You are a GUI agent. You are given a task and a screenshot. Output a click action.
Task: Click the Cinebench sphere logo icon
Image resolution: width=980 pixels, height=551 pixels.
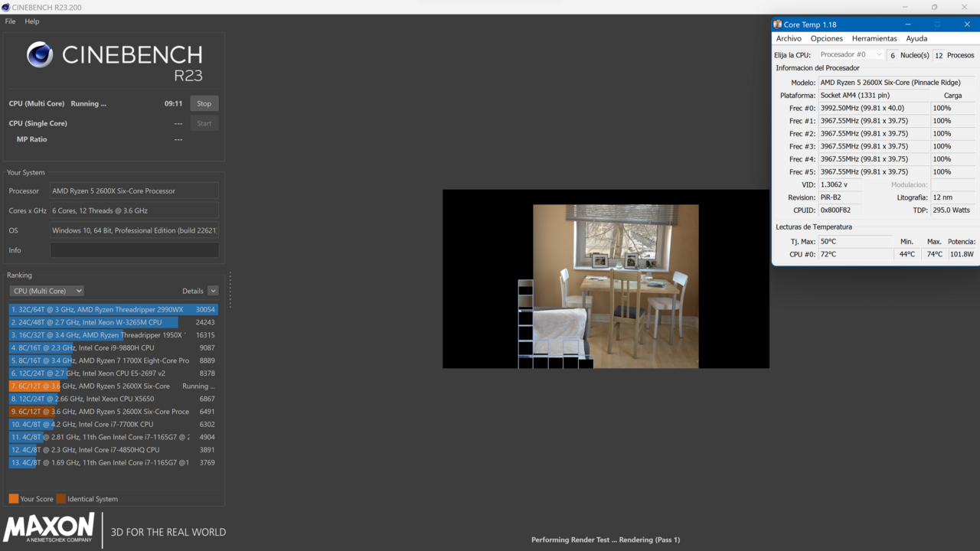tap(40, 54)
